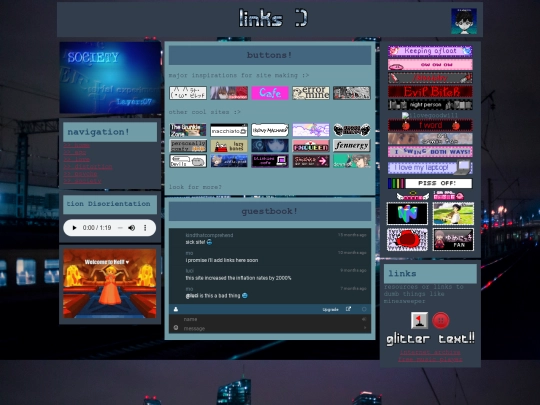Click the 'PISS OFF!' blinkie
The height and width of the screenshot is (405, 540).
tap(430, 183)
